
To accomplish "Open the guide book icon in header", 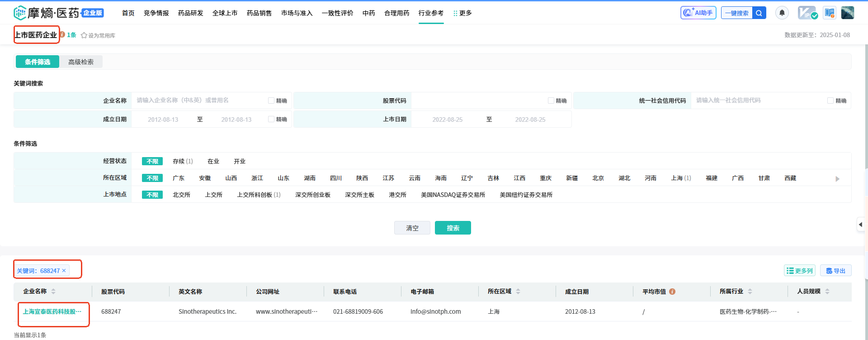I will click(x=830, y=13).
